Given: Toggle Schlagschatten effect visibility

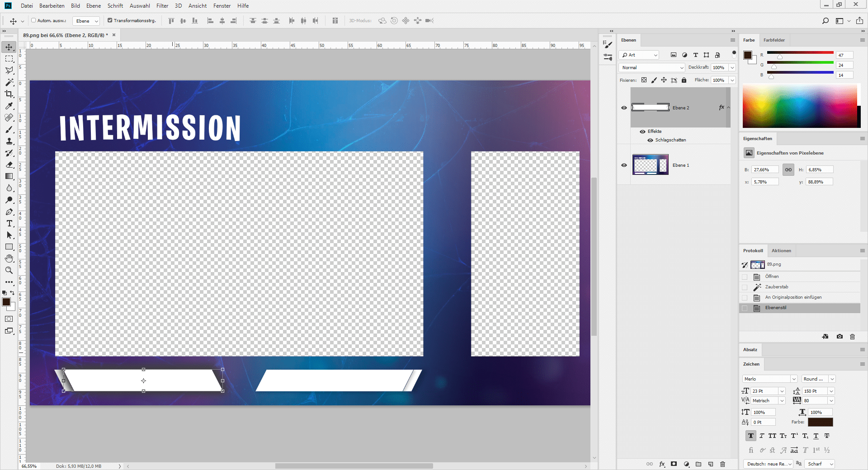Looking at the screenshot, I should 650,140.
